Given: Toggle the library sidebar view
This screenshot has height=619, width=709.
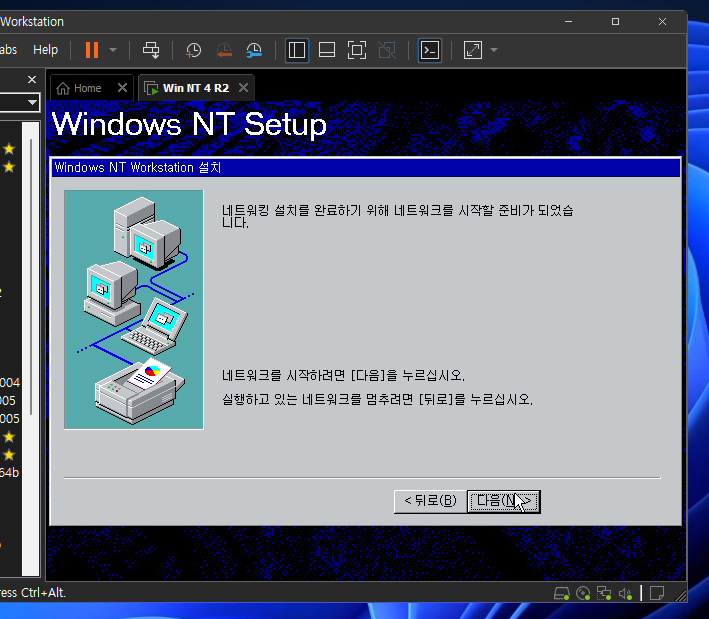Looking at the screenshot, I should pos(297,50).
